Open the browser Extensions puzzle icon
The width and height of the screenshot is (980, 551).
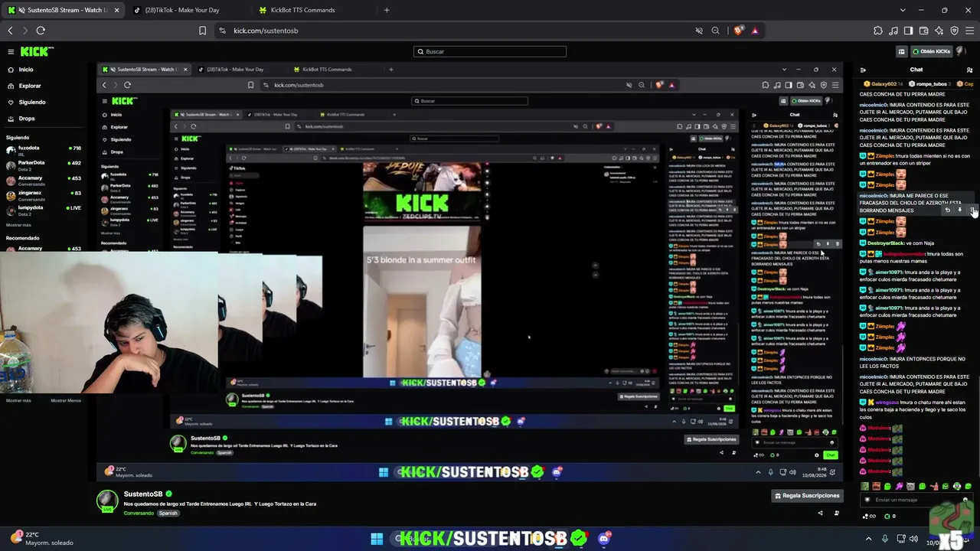click(x=877, y=31)
